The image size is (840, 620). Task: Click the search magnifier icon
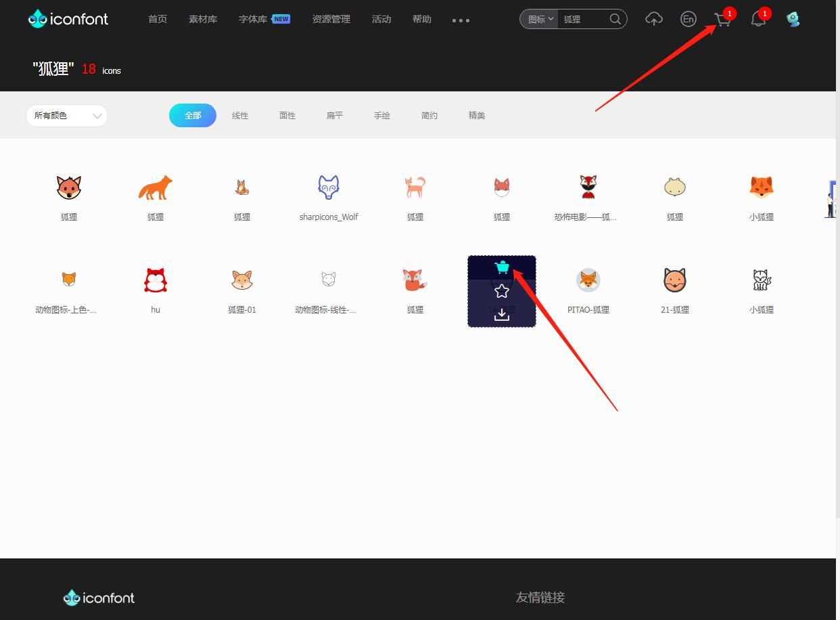615,19
